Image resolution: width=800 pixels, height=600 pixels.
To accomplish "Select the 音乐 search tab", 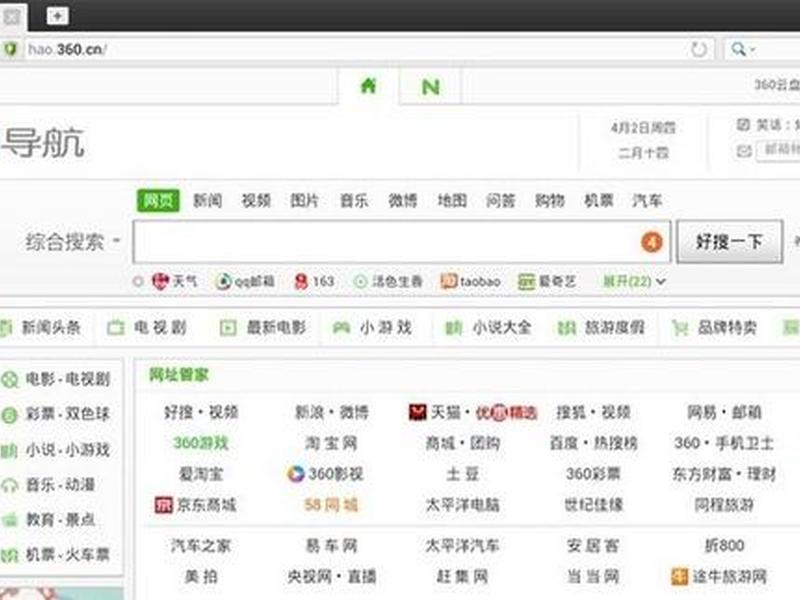I will (x=354, y=201).
